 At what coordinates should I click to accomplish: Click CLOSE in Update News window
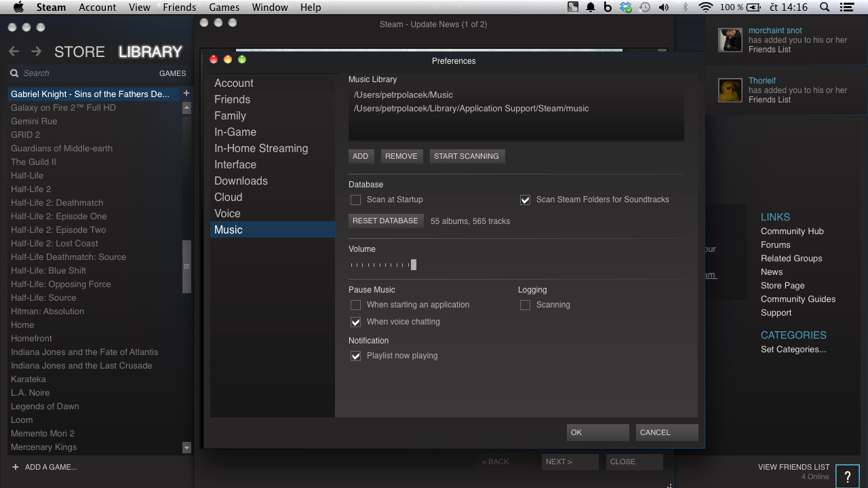coord(634,462)
